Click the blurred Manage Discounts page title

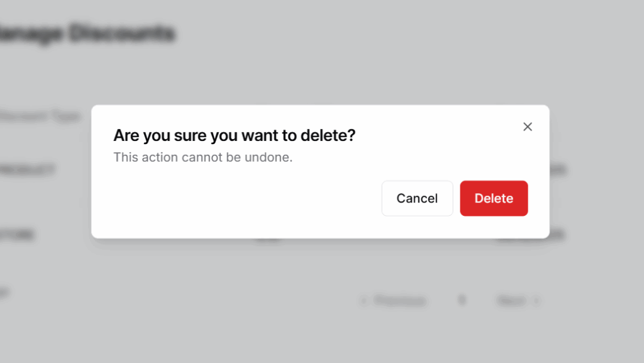click(88, 33)
